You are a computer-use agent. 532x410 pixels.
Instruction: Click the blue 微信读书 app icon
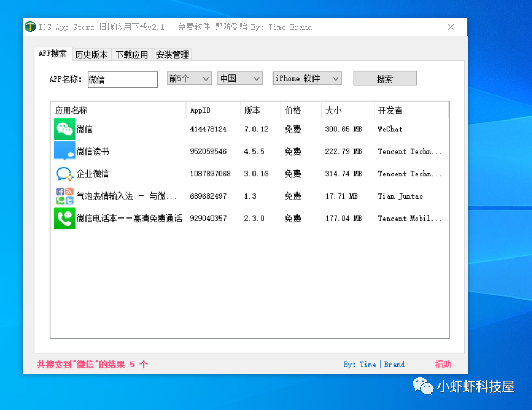64,151
